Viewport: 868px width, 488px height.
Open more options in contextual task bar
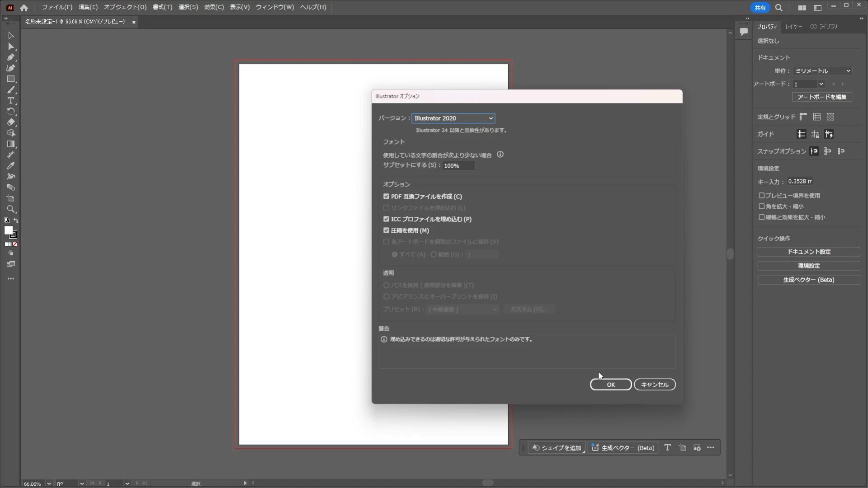tap(711, 448)
